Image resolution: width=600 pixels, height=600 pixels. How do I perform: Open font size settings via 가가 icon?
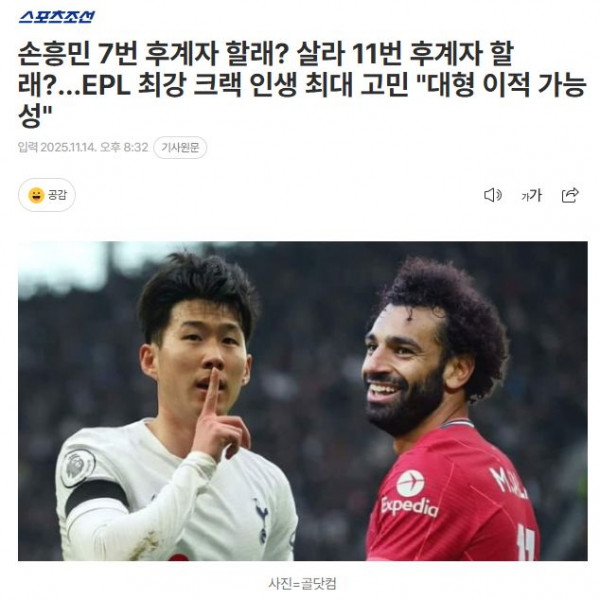tap(532, 195)
